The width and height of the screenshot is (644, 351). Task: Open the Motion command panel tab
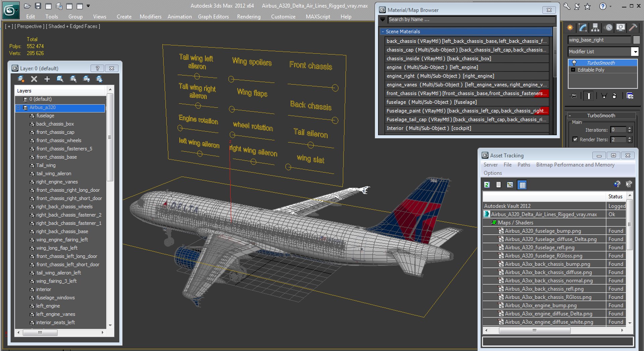608,28
